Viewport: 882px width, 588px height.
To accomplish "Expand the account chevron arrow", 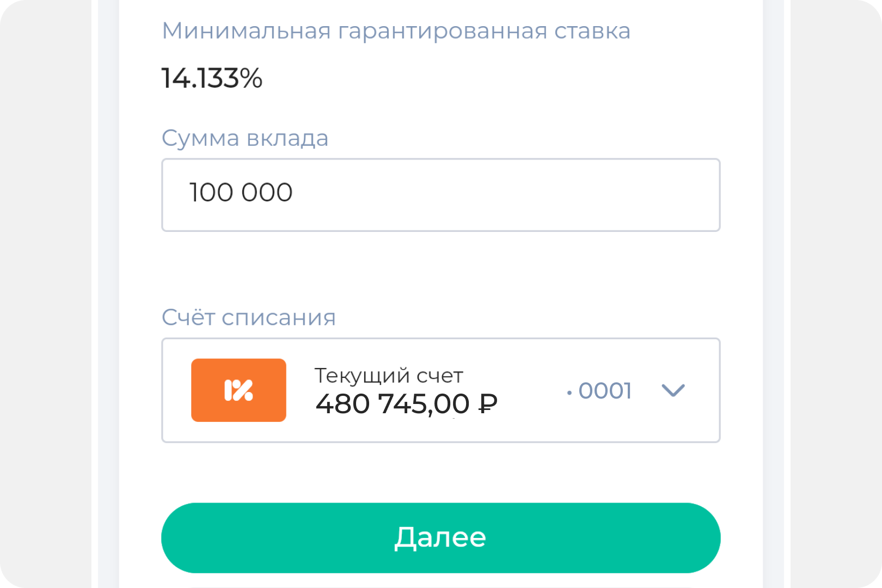I will pos(673,390).
